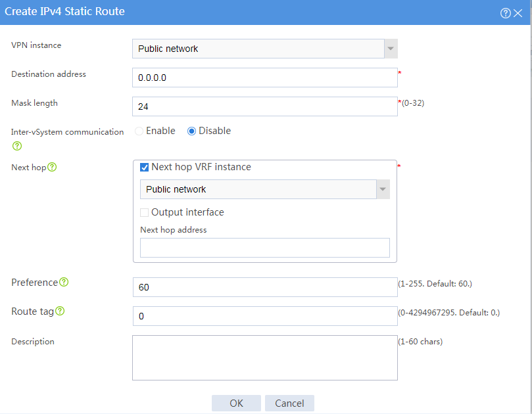Show Inter-vSystem communication help tooltip icon

tap(17, 146)
